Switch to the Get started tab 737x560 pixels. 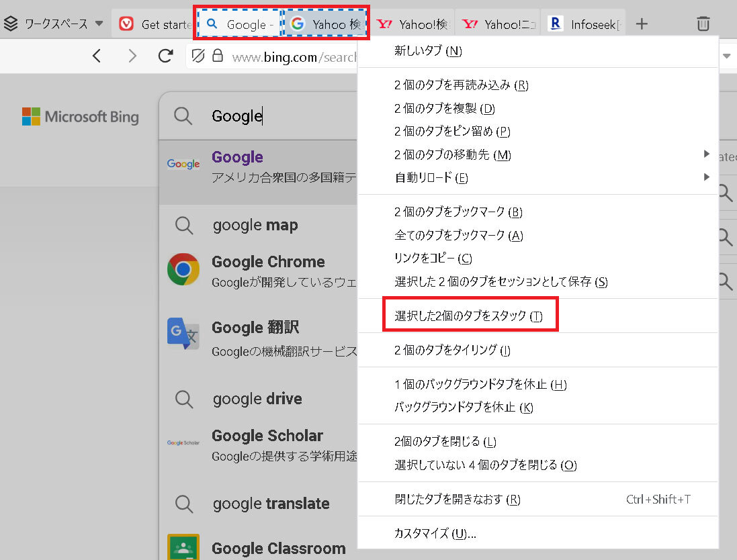tap(155, 24)
